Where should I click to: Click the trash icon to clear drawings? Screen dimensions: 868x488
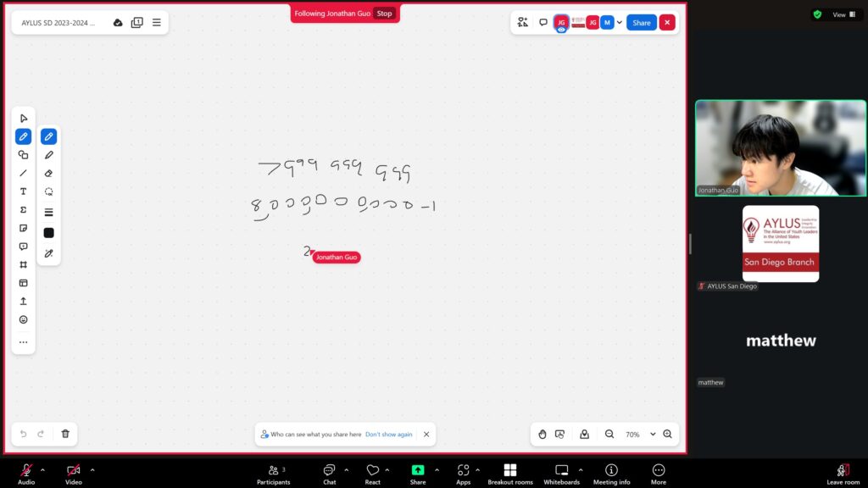pos(65,434)
